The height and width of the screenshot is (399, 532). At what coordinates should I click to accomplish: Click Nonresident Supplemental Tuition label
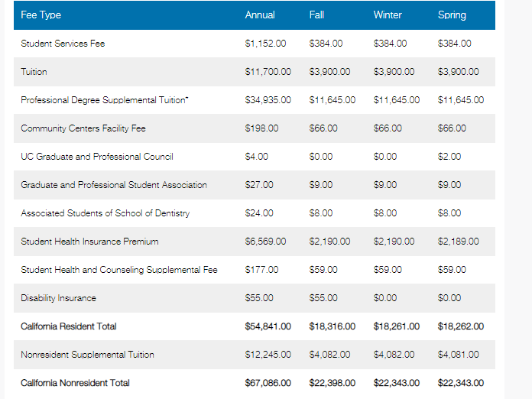(87, 355)
